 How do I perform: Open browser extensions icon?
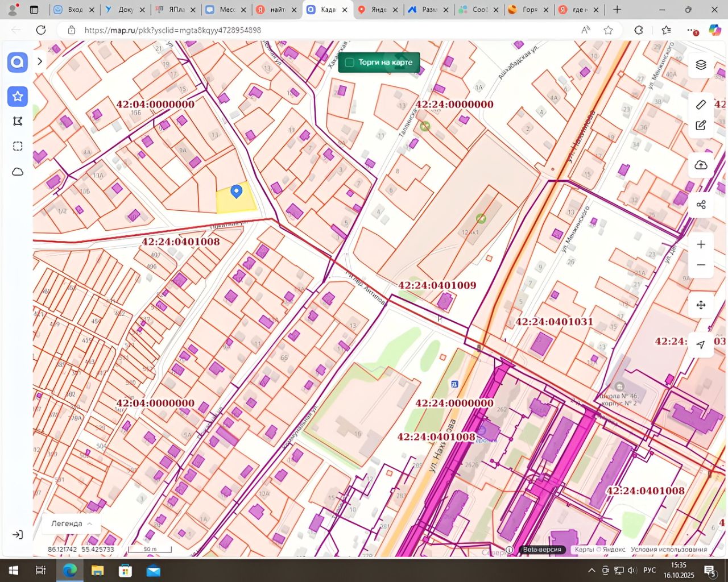pos(639,30)
